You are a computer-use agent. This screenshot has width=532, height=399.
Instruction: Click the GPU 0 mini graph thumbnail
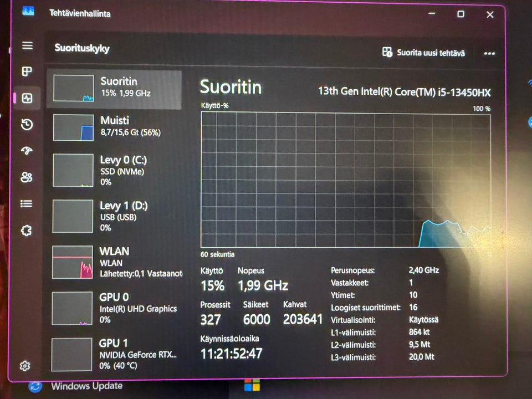point(72,309)
